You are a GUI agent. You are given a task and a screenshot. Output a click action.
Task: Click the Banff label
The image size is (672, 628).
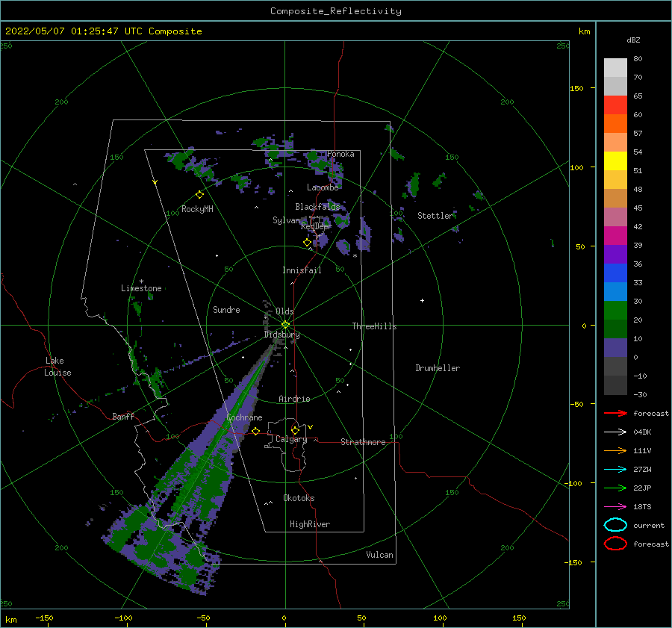click(x=123, y=416)
